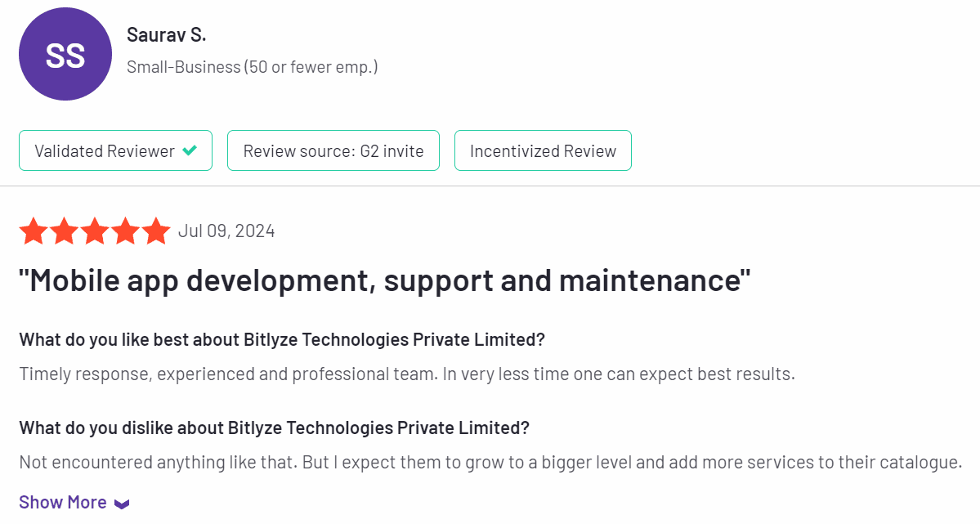Click the Jul 09, 2024 review date

(226, 231)
